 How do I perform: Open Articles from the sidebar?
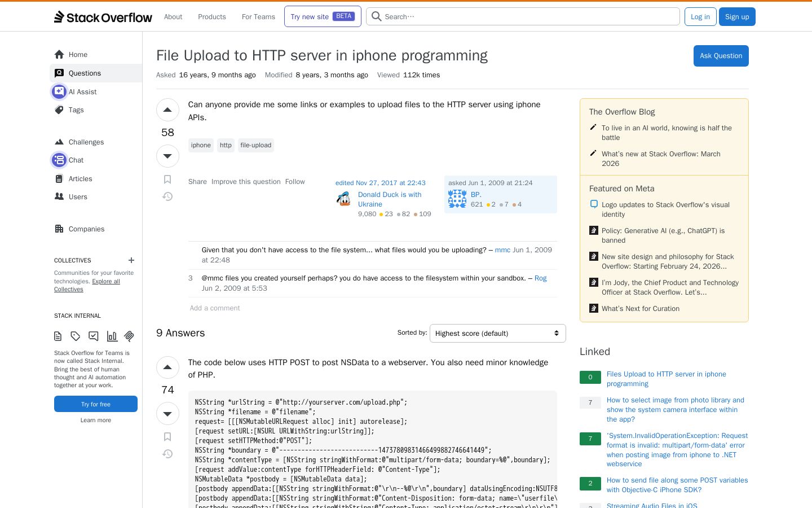tap(96, 179)
